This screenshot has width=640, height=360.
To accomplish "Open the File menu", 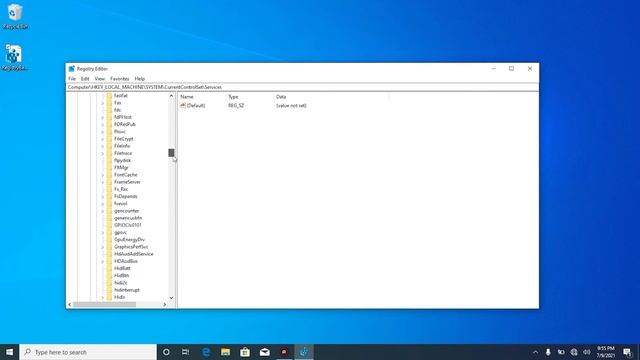I will pyautogui.click(x=72, y=79).
